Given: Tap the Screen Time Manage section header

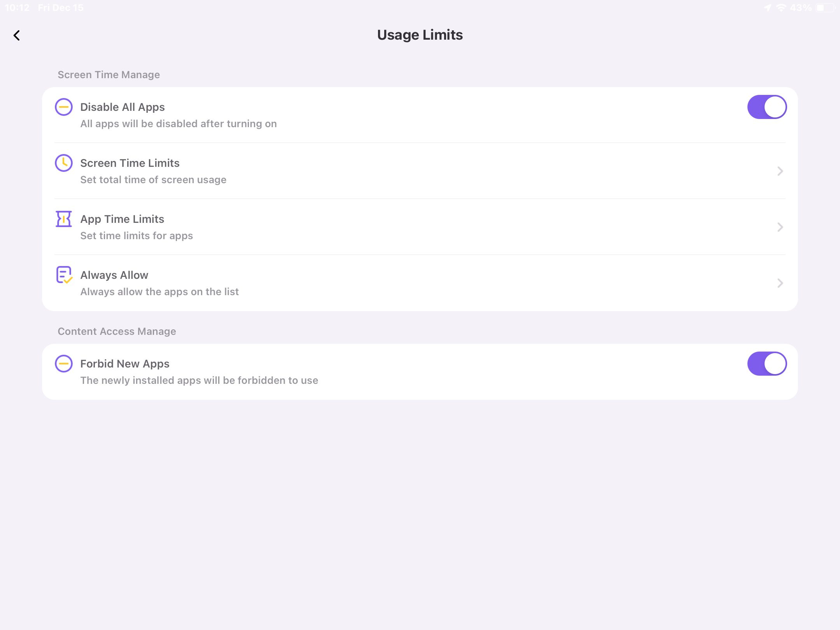Looking at the screenshot, I should coord(109,75).
